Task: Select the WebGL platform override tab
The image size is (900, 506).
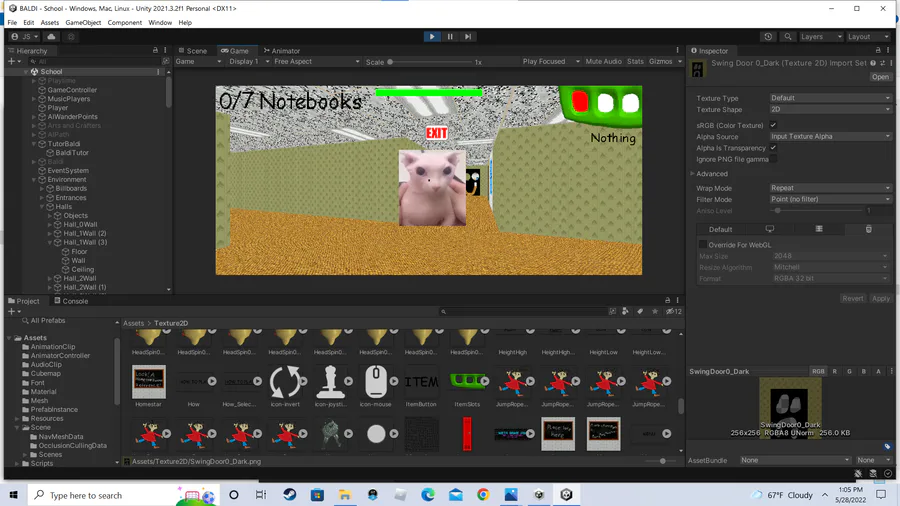Action: pyautogui.click(x=868, y=229)
